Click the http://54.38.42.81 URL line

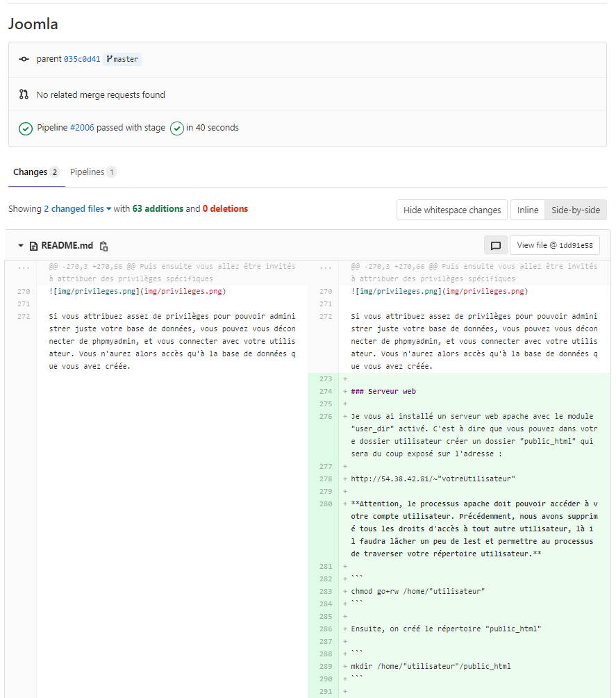(x=433, y=479)
